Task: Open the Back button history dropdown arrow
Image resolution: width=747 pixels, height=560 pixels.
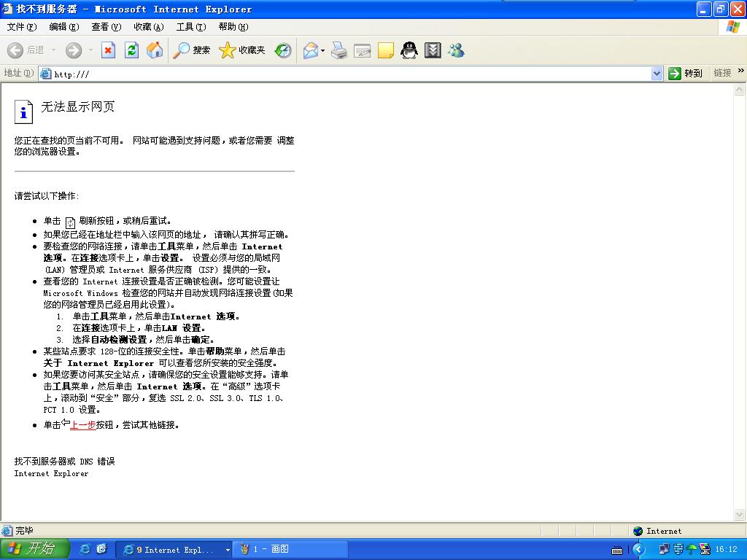Action: click(x=53, y=50)
